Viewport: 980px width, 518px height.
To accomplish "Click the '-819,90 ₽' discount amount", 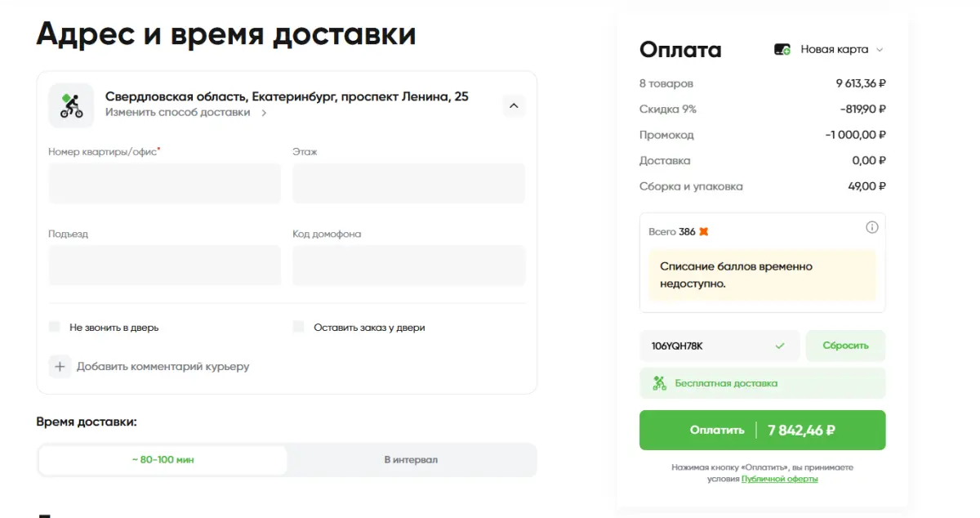I will [862, 109].
